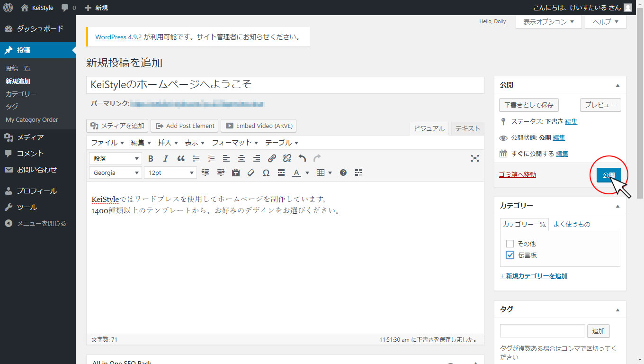
Task: Insert a special character (omega)
Action: (266, 173)
